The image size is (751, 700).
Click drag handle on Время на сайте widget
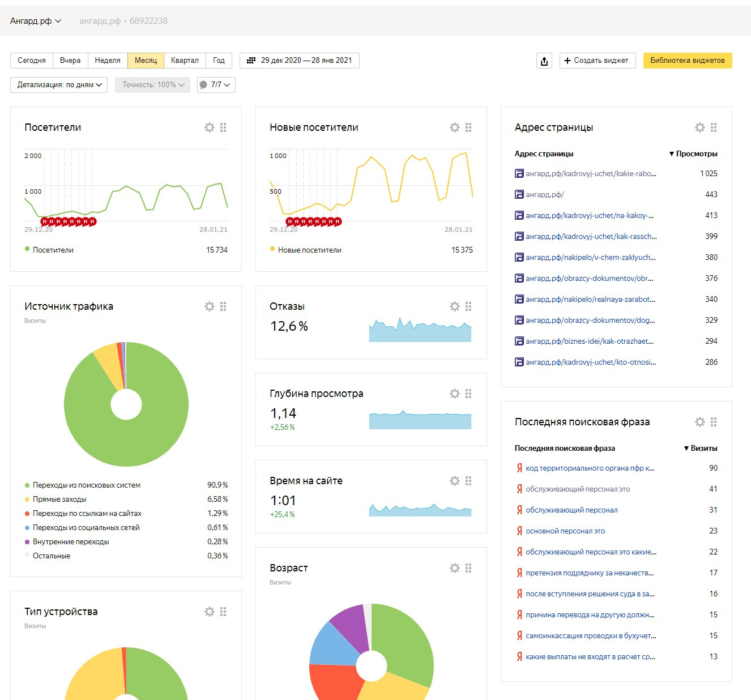click(x=468, y=481)
